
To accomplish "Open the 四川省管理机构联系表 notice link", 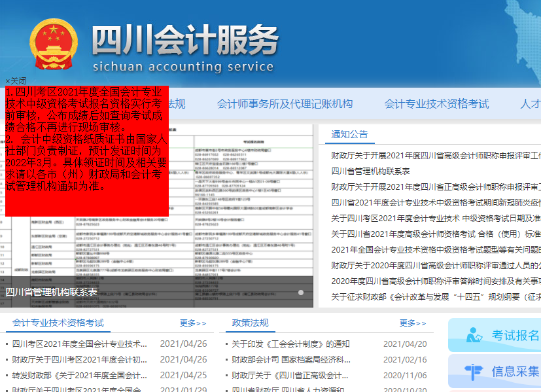I will pos(370,171).
